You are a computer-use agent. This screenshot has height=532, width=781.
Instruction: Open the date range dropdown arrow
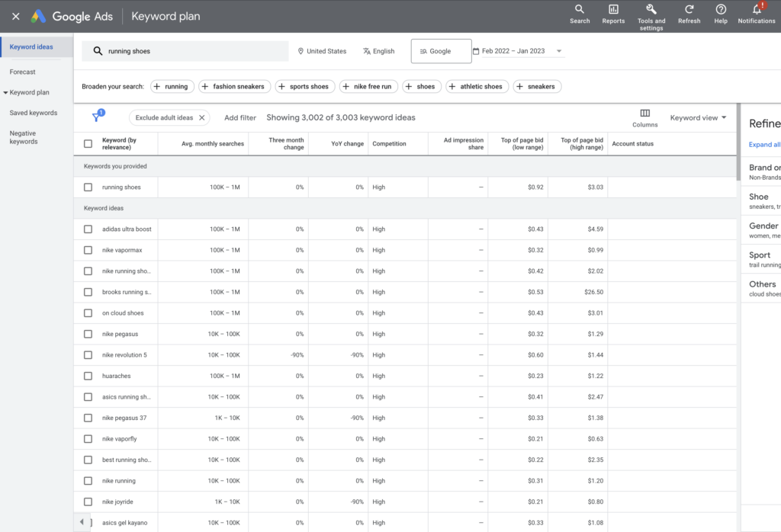(x=559, y=51)
